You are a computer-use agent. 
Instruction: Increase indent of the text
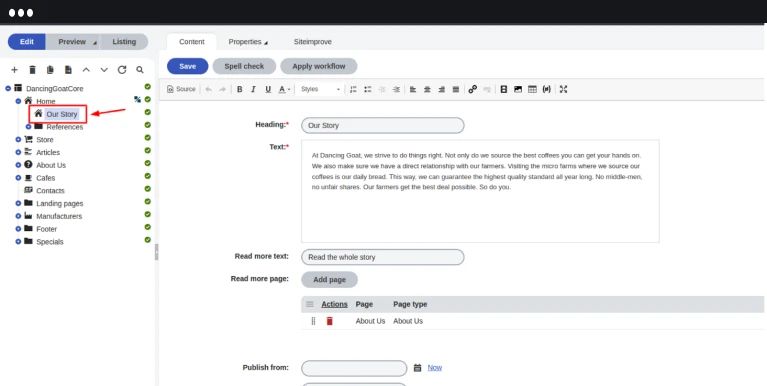pyautogui.click(x=396, y=89)
